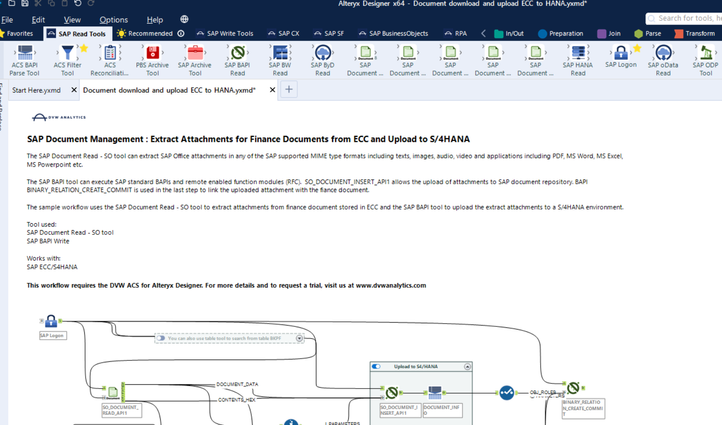The height and width of the screenshot is (425, 722).
Task: Click the DOCUMENT_INFO tool in Upload container
Action: (x=435, y=392)
